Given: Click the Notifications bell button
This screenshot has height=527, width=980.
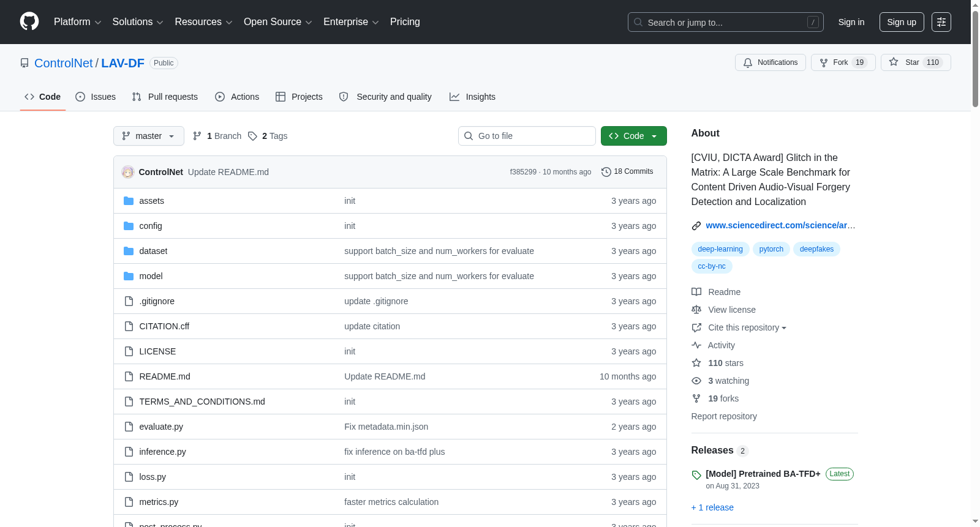Looking at the screenshot, I should pos(770,62).
